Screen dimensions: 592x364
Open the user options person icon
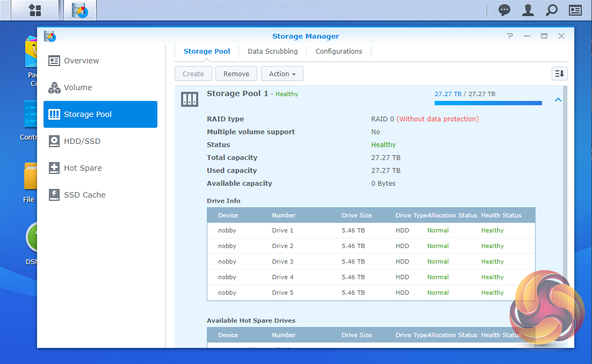[x=528, y=10]
